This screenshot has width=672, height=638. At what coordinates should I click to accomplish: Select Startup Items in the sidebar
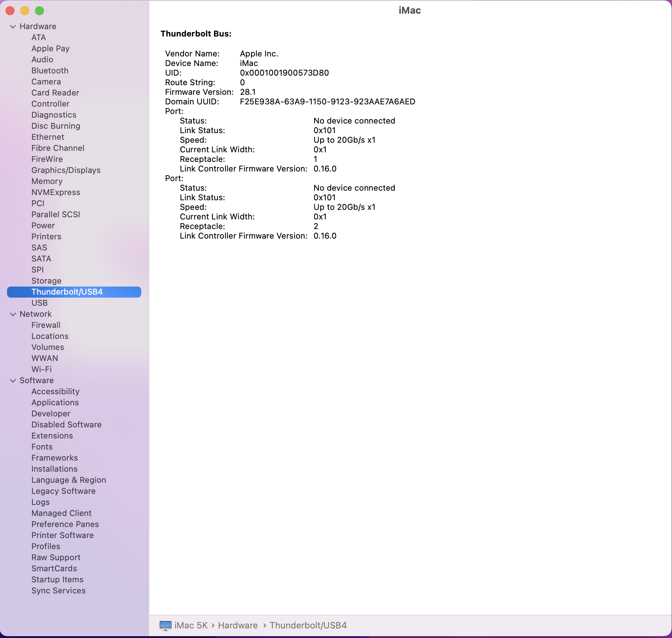click(x=58, y=580)
